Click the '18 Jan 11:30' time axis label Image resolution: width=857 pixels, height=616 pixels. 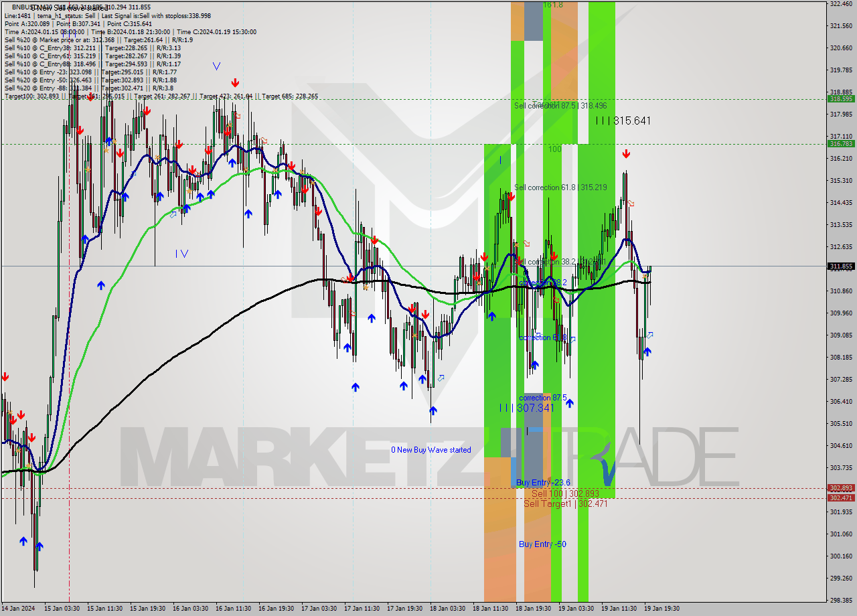[x=490, y=609]
